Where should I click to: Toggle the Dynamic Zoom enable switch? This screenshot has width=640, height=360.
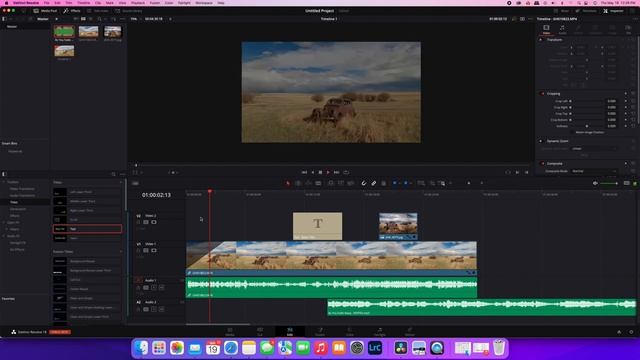pyautogui.click(x=541, y=141)
